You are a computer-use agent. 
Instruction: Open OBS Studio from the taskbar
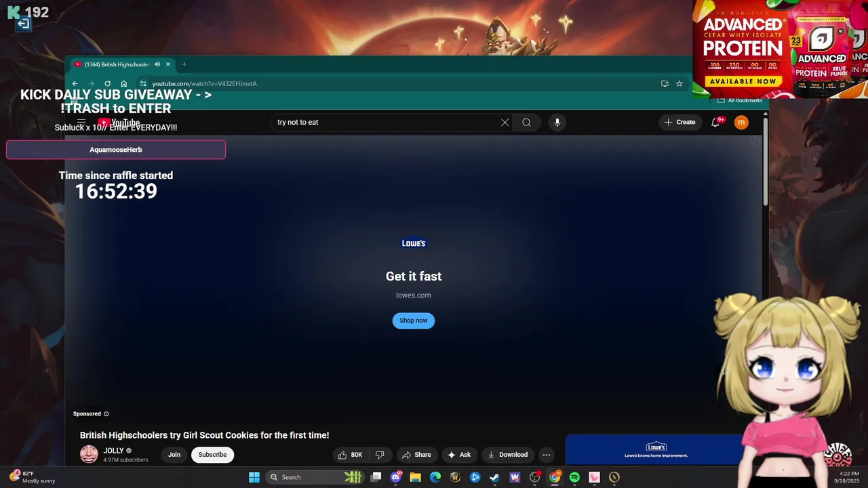point(535,477)
